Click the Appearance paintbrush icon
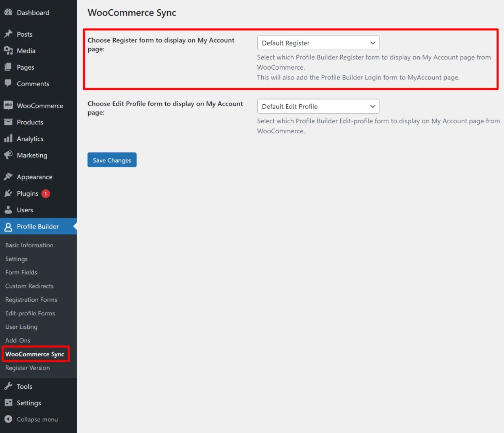This screenshot has height=433, width=504. pos(8,177)
